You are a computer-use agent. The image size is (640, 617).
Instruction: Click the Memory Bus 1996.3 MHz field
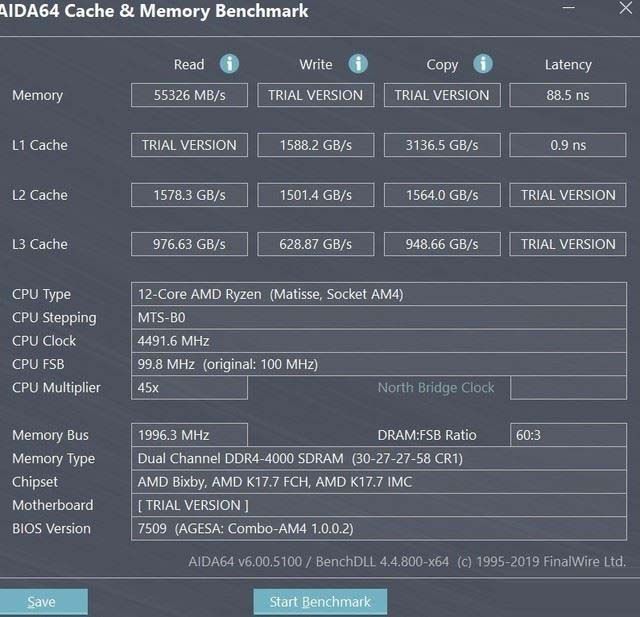(x=189, y=435)
